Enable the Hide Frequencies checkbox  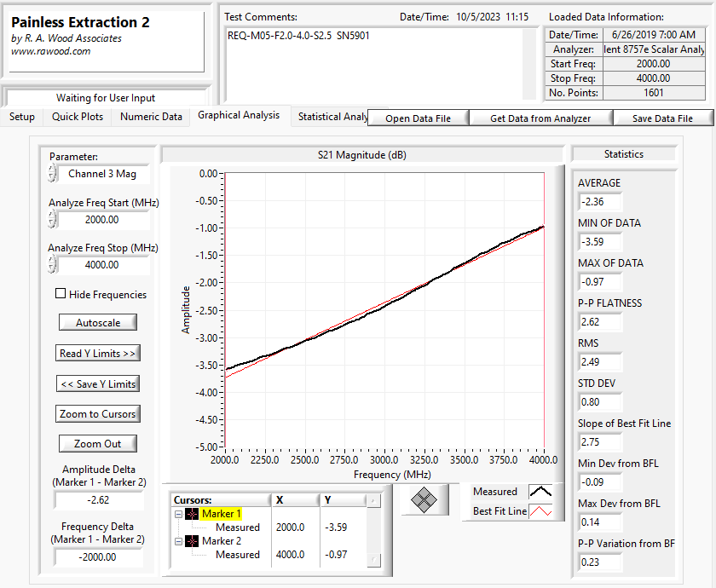[x=61, y=293]
